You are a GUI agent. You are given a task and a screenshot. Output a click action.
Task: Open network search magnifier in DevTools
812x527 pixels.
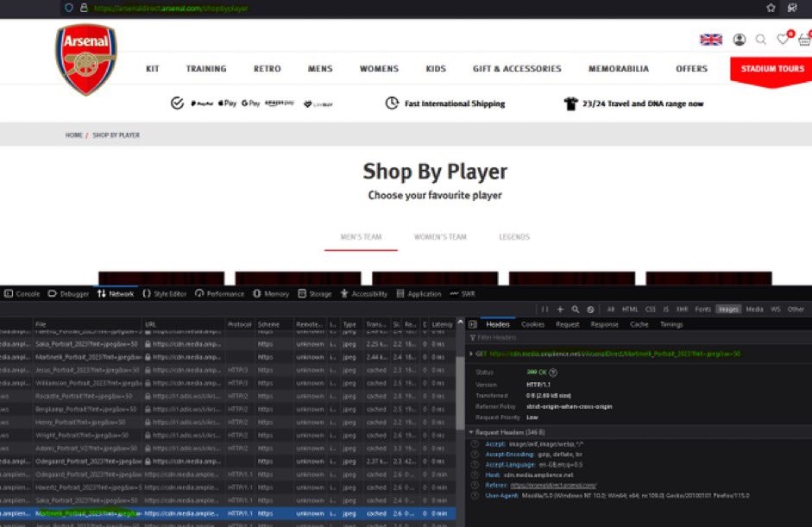point(576,309)
